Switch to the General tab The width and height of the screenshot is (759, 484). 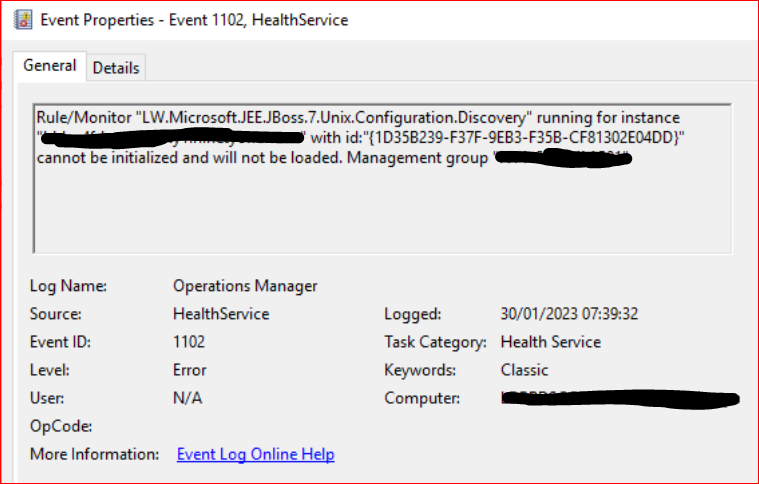pyautogui.click(x=50, y=66)
